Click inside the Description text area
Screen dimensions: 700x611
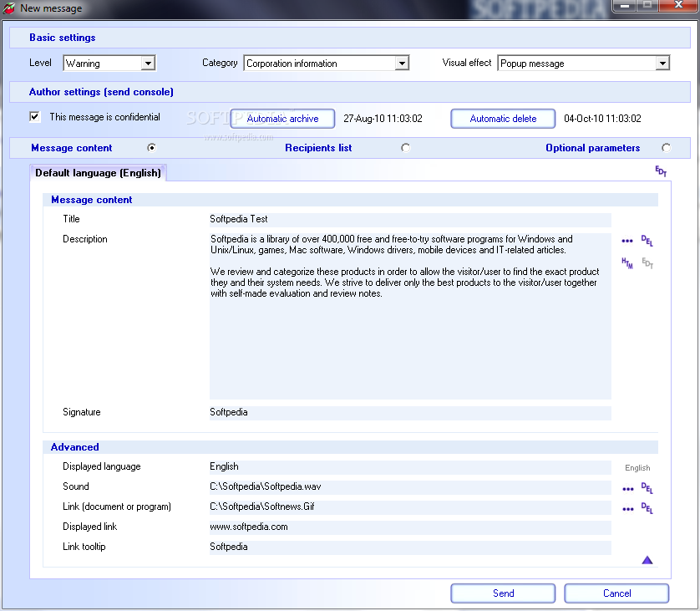pyautogui.click(x=410, y=316)
